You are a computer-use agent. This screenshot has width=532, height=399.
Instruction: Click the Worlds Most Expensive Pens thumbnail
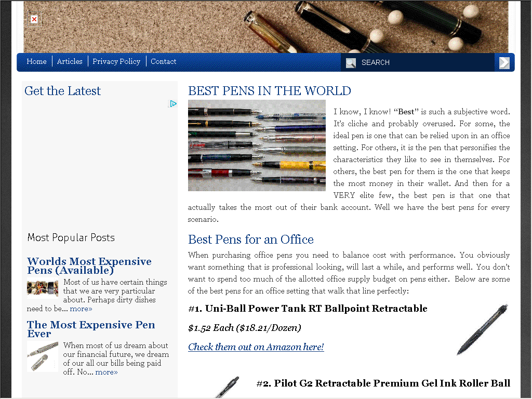click(x=43, y=288)
